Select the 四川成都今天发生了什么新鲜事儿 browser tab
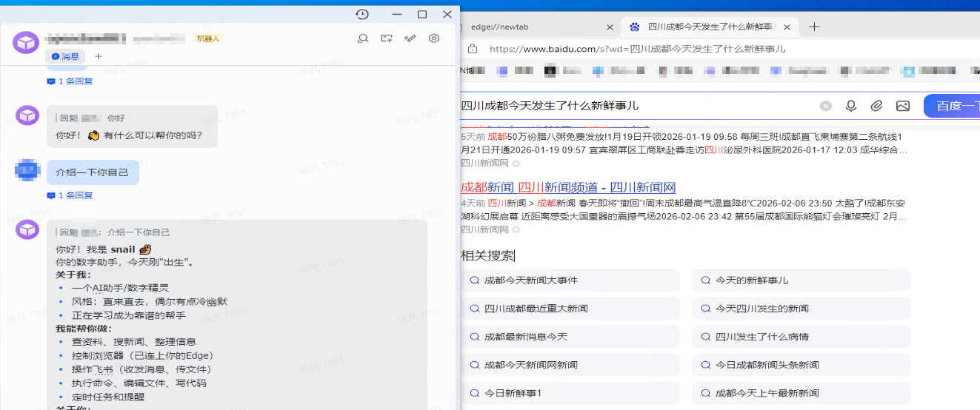 click(710, 27)
